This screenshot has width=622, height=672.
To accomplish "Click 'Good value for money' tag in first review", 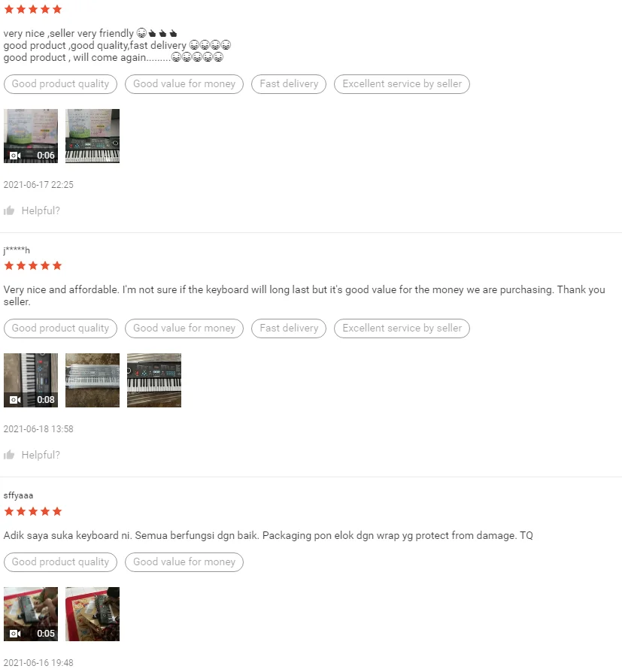I will point(184,84).
